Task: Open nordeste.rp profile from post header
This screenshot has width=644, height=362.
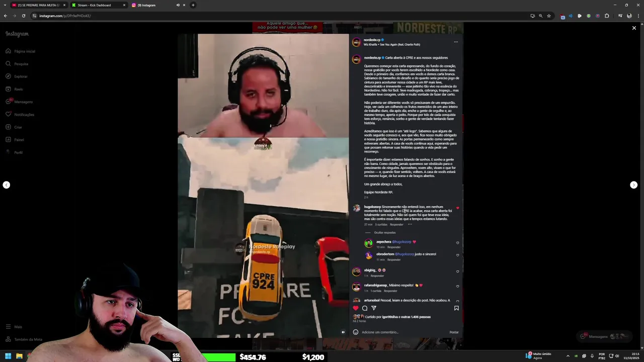Action: [x=372, y=40]
